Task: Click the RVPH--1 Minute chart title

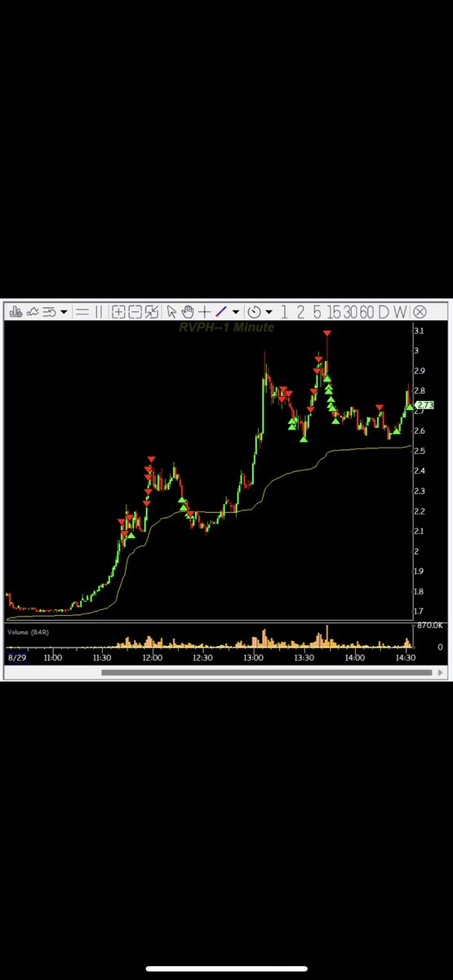Action: tap(227, 327)
